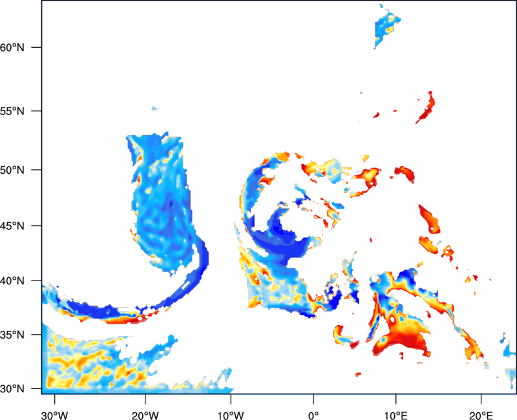The width and height of the screenshot is (517, 420).
Task: Click the 20°E longitude label
Action: tap(481, 415)
